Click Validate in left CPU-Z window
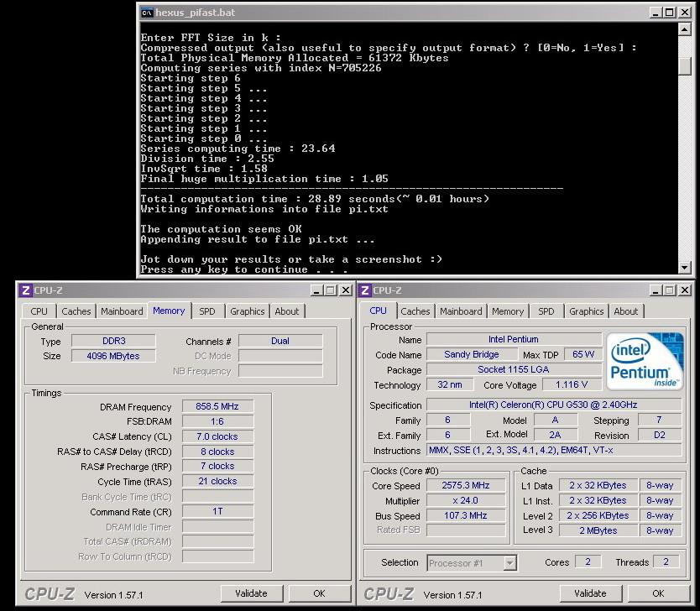Screen dimensions: 700x611 251,593
